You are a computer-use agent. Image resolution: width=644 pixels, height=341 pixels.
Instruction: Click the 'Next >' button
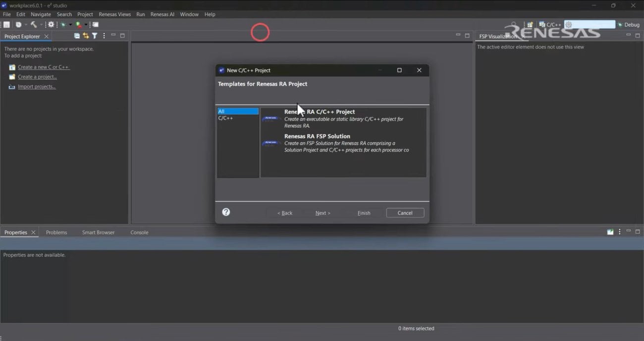323,213
